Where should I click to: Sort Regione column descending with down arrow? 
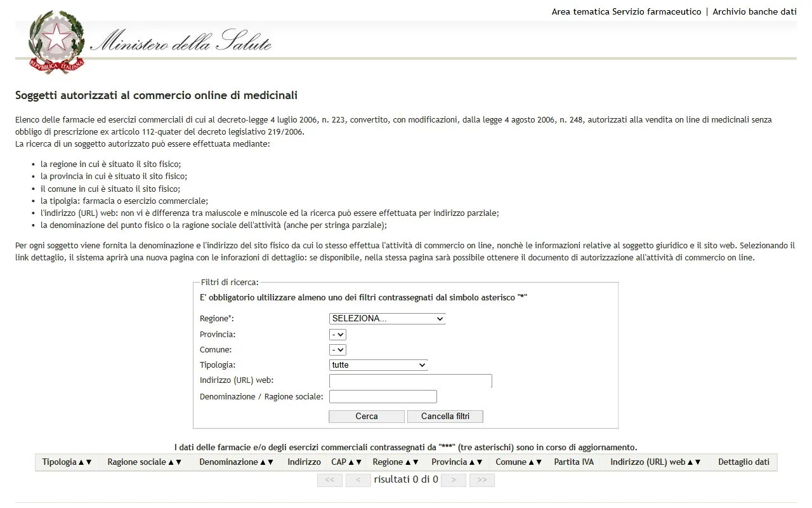416,462
